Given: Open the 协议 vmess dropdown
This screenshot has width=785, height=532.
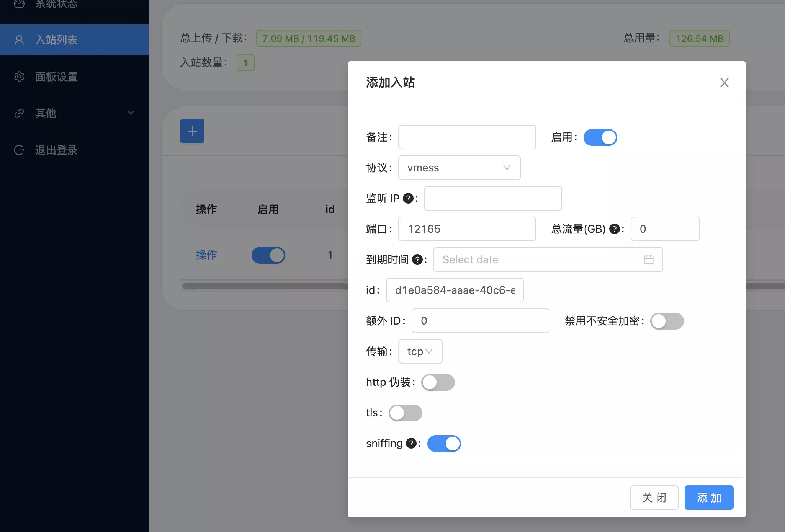Looking at the screenshot, I should 459,168.
